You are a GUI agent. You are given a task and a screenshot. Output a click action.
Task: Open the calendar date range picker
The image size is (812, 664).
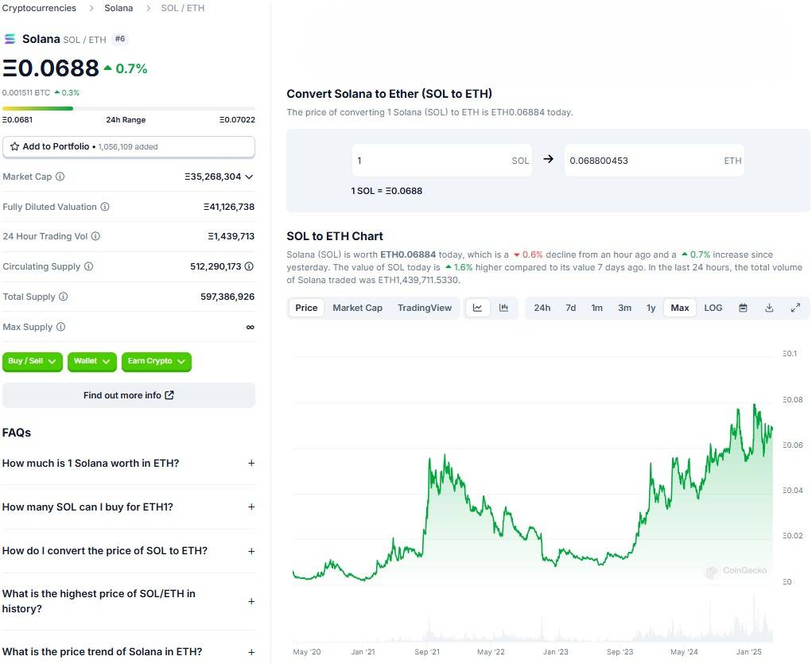click(x=743, y=308)
